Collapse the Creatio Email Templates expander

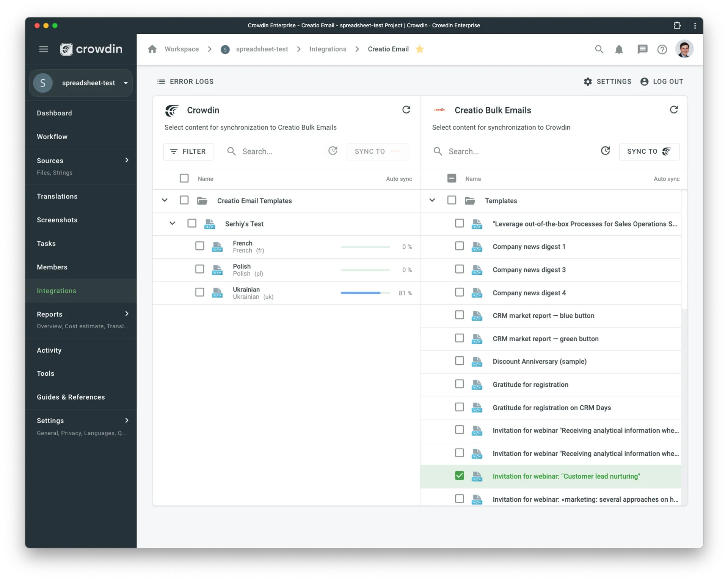pyautogui.click(x=165, y=200)
